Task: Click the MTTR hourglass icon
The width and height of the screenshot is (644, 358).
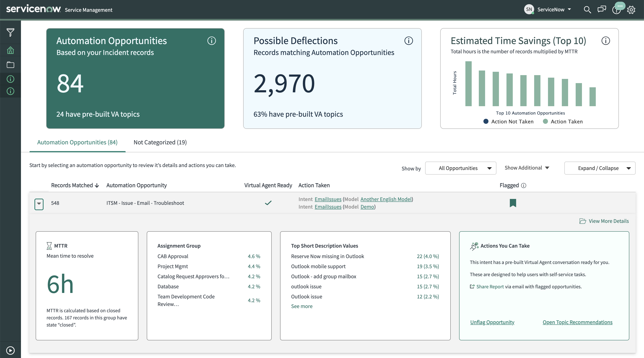Action: click(49, 246)
